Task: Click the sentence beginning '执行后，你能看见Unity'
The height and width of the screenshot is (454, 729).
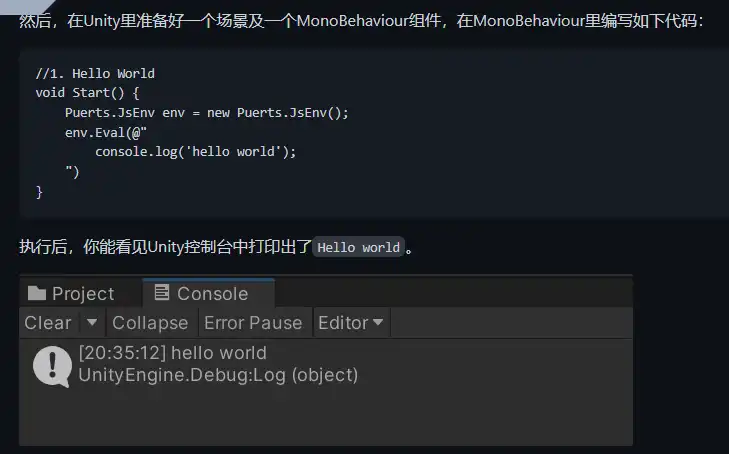Action: click(x=216, y=247)
